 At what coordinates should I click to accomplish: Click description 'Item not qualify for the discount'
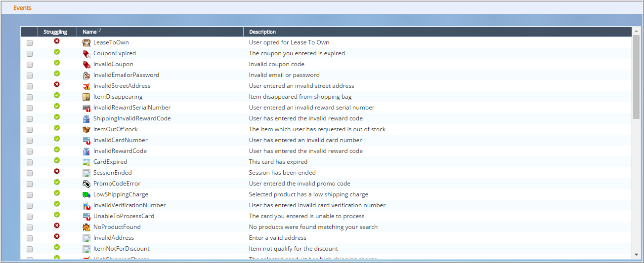(294, 249)
